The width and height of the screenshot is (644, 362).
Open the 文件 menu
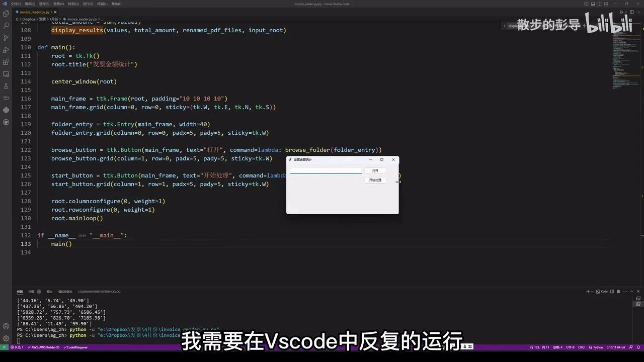[17, 4]
